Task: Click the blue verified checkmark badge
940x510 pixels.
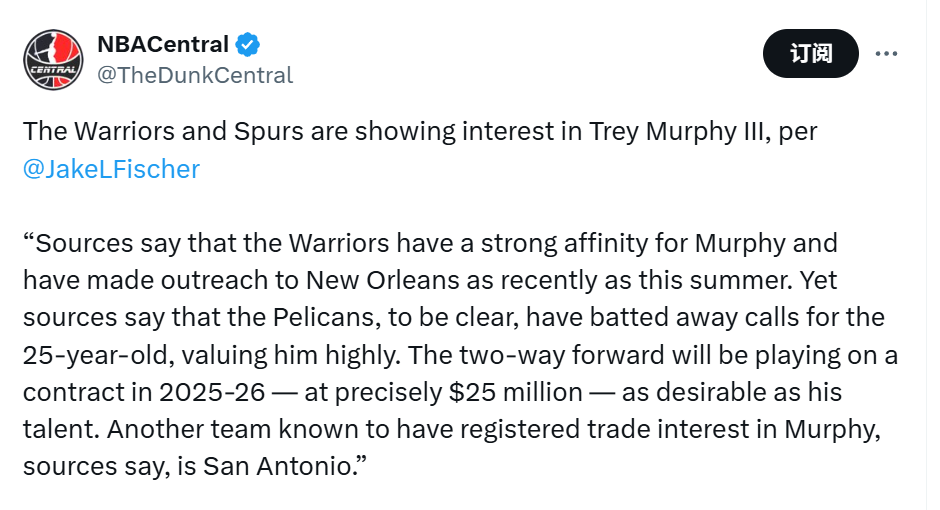Action: click(x=247, y=45)
